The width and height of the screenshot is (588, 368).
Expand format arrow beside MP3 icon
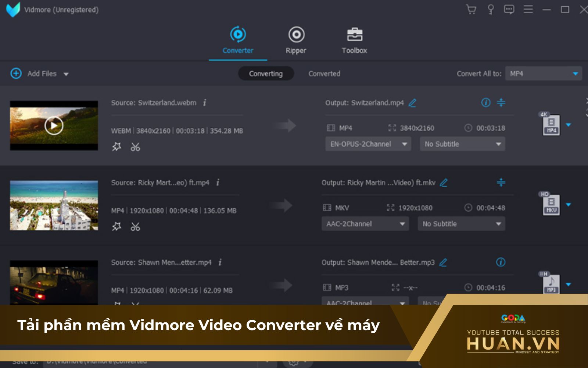point(569,284)
